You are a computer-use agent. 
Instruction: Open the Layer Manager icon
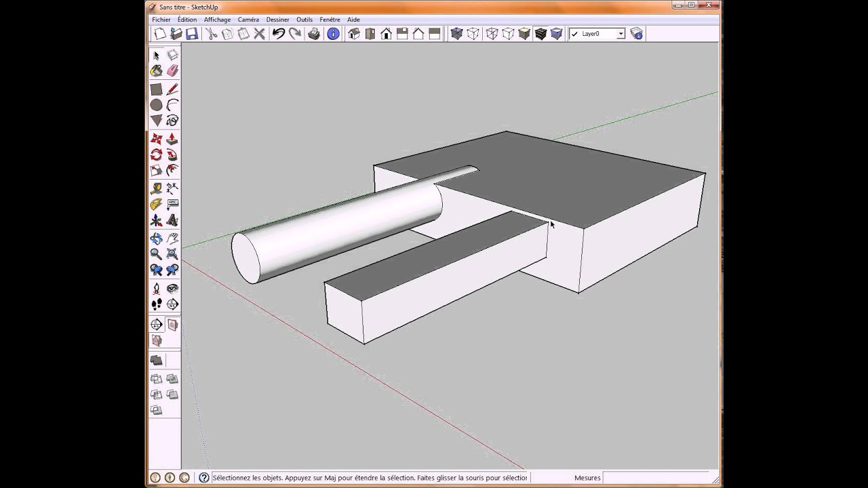coord(637,34)
